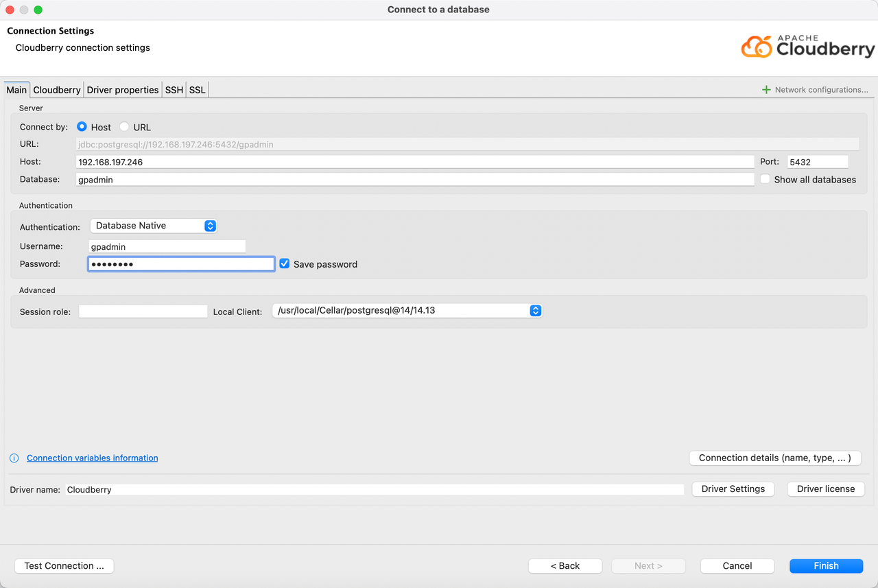878x588 pixels.
Task: Open the Authentication type dropdown
Action: pyautogui.click(x=154, y=226)
